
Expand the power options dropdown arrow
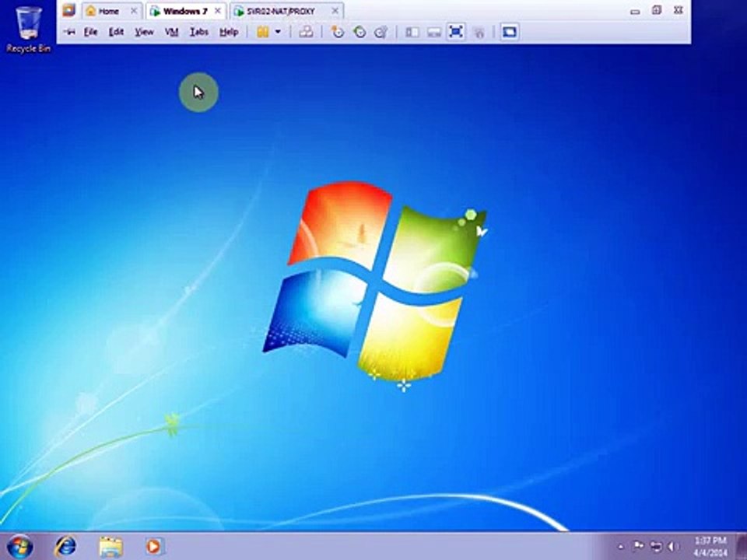click(x=278, y=32)
